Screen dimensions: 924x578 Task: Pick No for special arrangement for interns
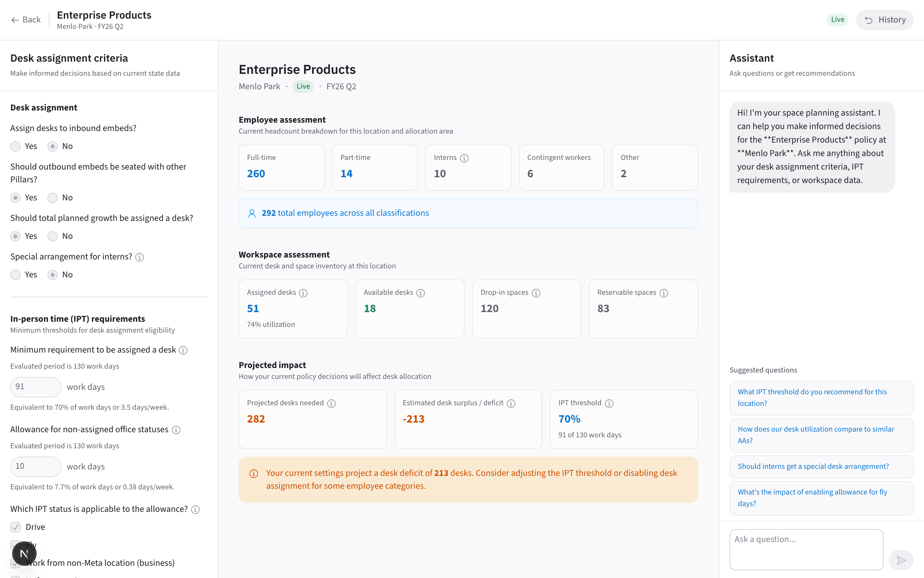(53, 275)
